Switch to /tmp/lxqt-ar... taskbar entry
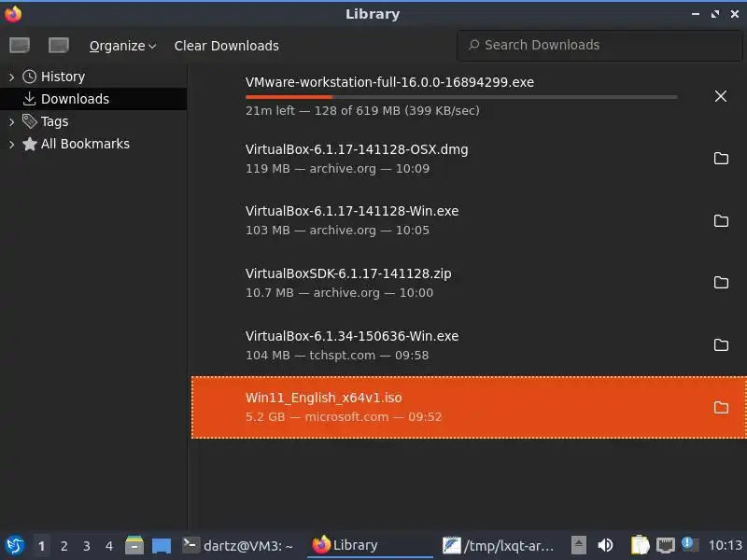This screenshot has width=747, height=560. click(x=498, y=545)
